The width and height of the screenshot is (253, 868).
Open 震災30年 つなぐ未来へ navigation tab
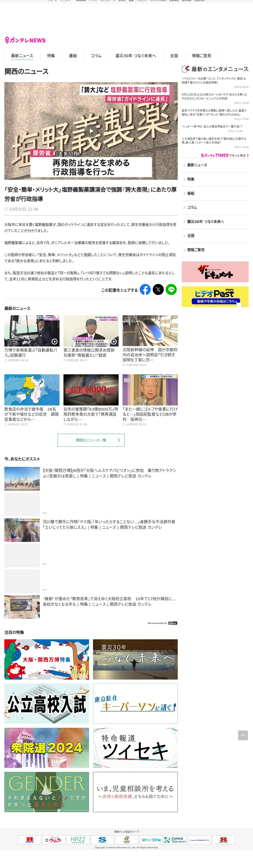click(x=136, y=56)
